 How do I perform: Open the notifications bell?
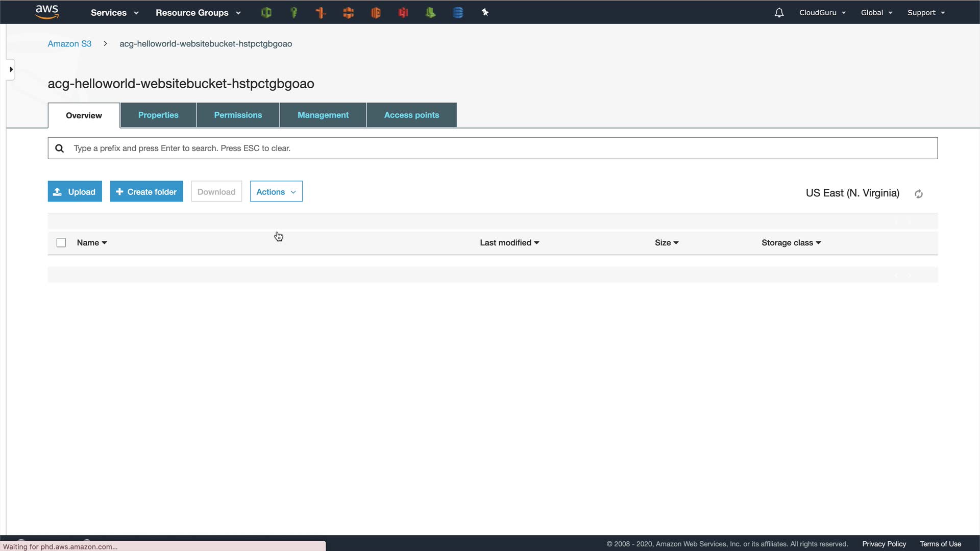click(779, 13)
